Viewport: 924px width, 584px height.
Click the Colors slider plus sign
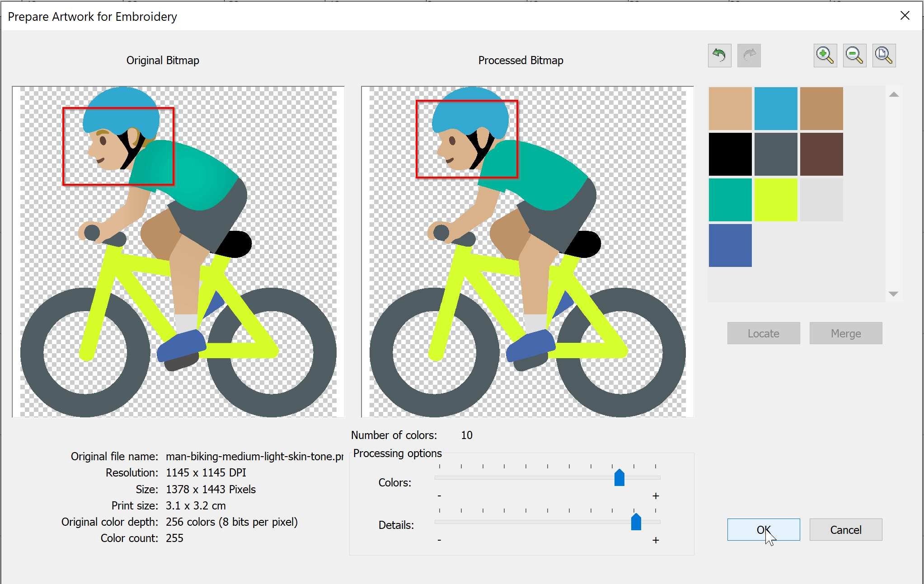656,496
